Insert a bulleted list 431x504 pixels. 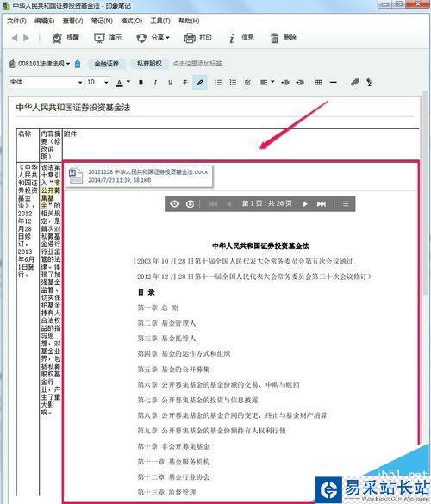218,83
